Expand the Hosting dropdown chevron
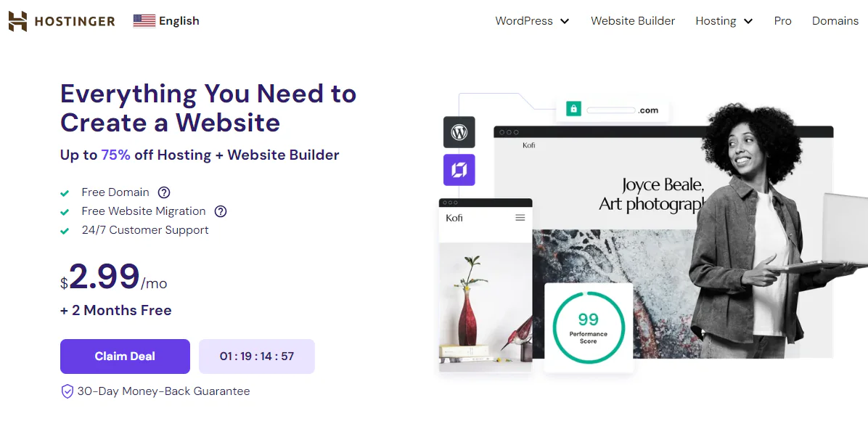 click(x=748, y=22)
